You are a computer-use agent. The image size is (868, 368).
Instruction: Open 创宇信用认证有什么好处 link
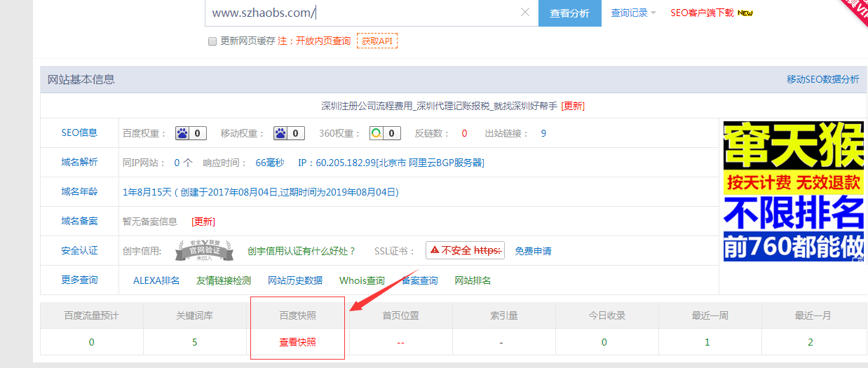tap(301, 251)
